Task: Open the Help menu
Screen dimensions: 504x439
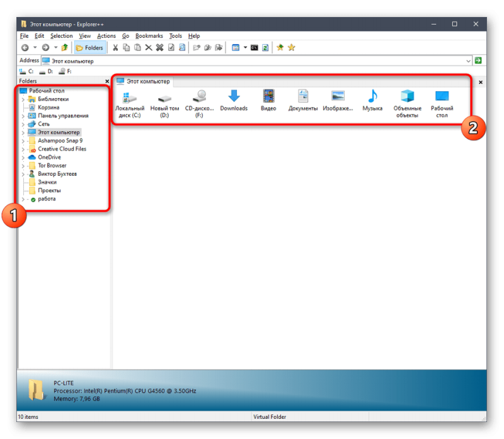Action: 194,36
